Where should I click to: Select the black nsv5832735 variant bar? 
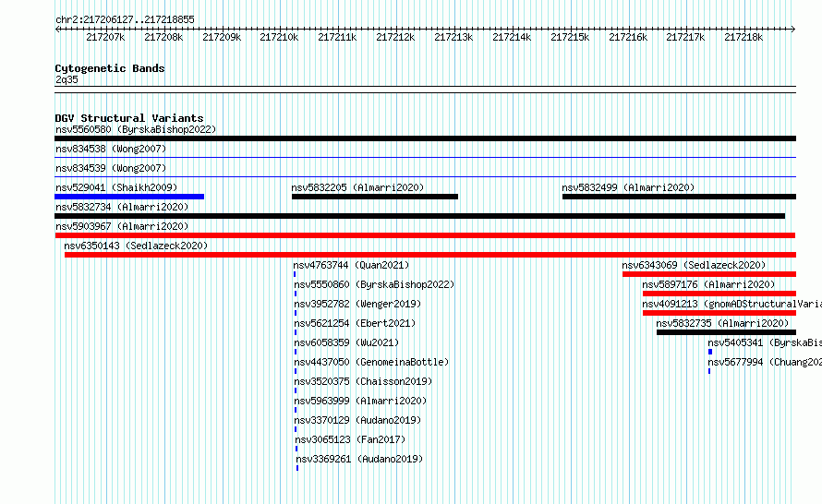pos(726,332)
